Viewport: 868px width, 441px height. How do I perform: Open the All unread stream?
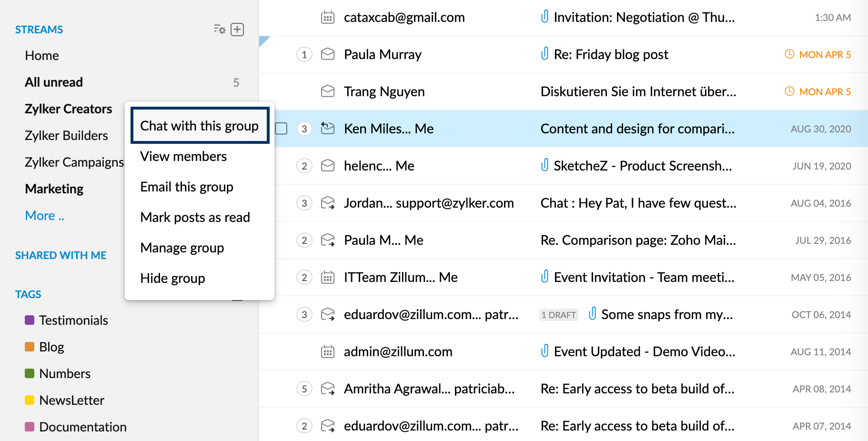coord(53,82)
